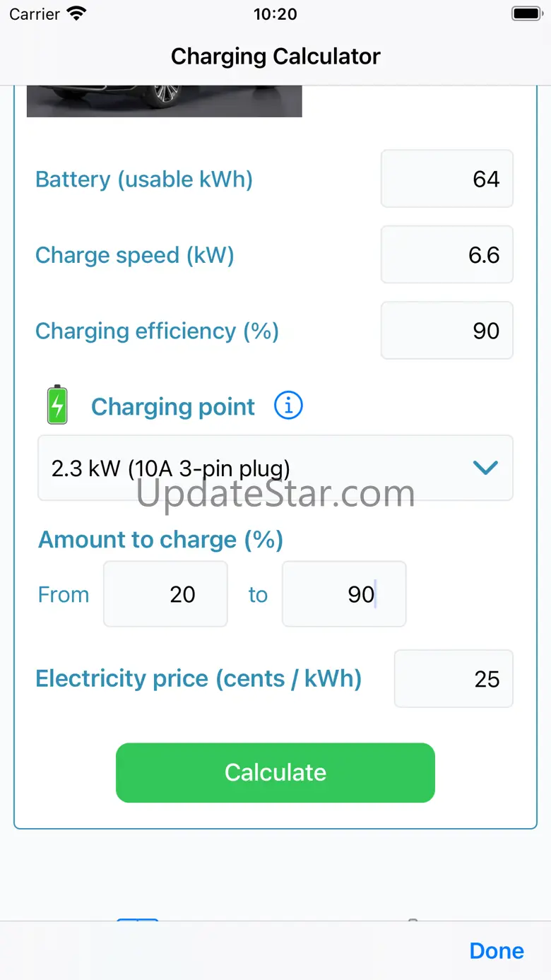Edit the Charge speed value 6.6
Image resolution: width=551 pixels, height=980 pixels.
[x=446, y=255]
